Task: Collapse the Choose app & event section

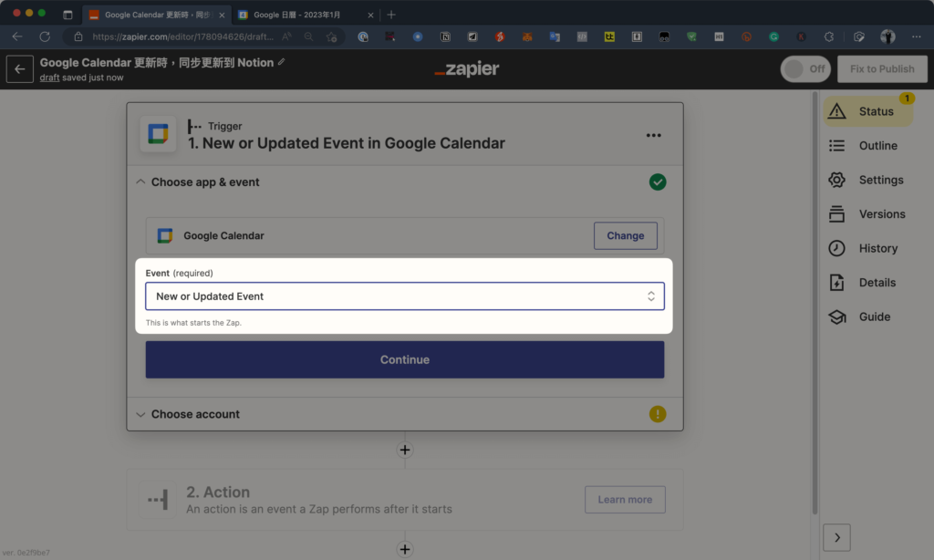Action: tap(140, 181)
